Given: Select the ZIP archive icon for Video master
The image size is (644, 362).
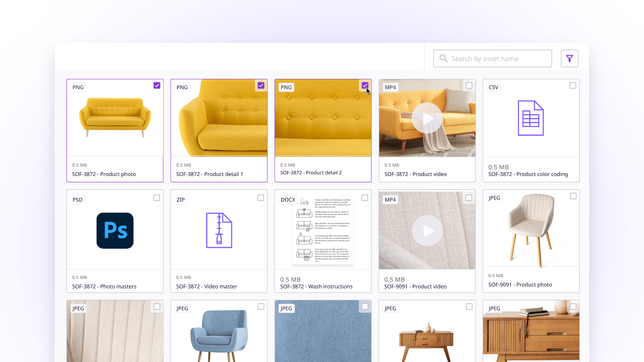Looking at the screenshot, I should point(218,230).
